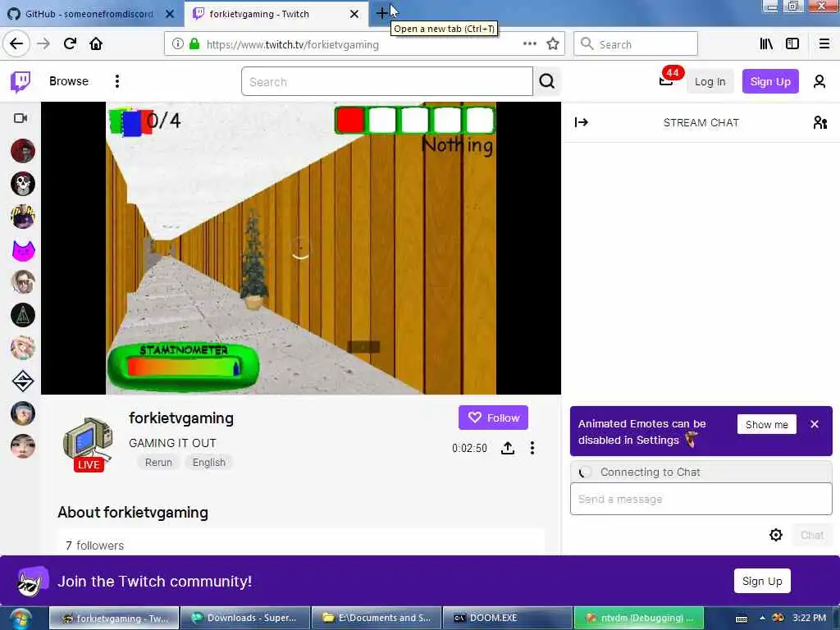Reload the page
The width and height of the screenshot is (840, 630).
coord(70,43)
